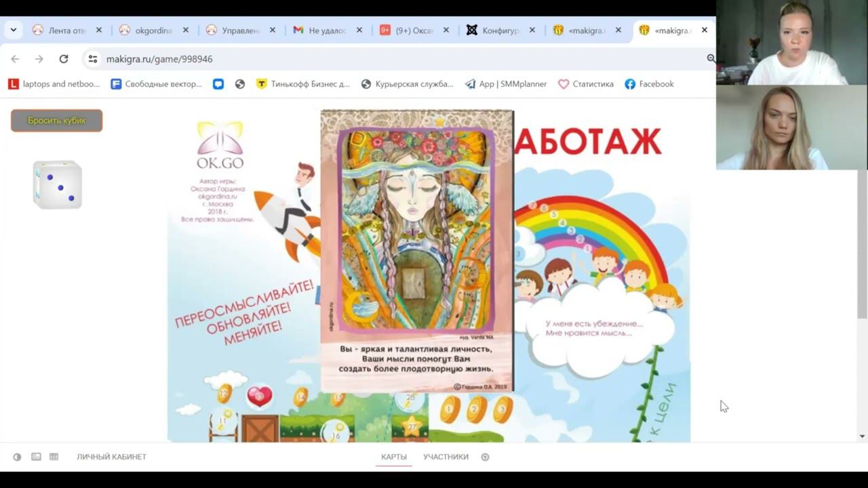
Task: Open the tab search dropdown arrow
Action: tap(13, 30)
